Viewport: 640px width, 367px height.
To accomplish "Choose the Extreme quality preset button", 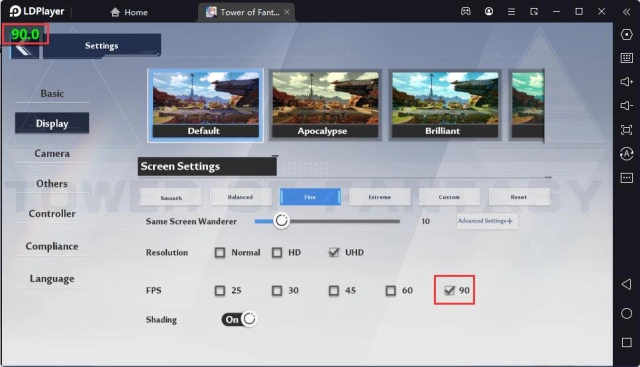I will (380, 197).
